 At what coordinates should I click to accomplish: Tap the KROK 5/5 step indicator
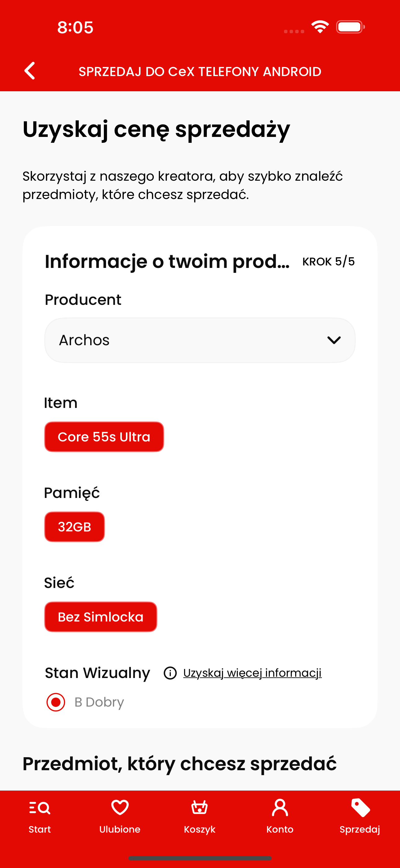pyautogui.click(x=329, y=261)
